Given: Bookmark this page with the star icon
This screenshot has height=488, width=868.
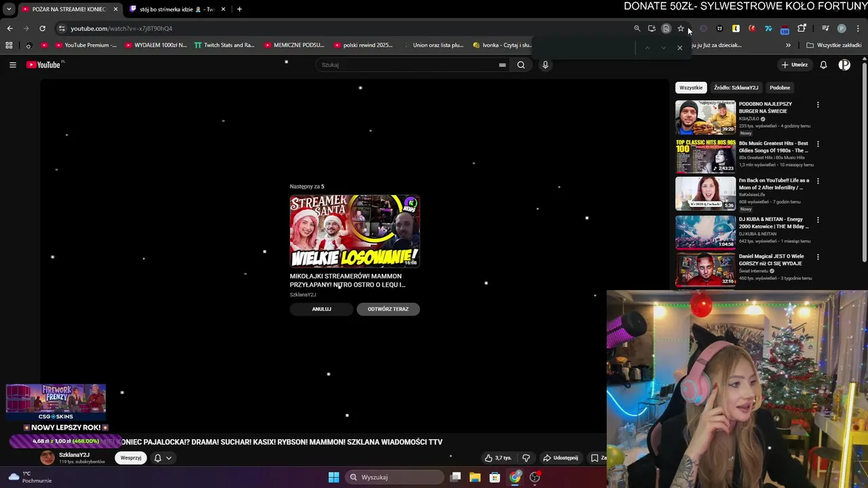Looking at the screenshot, I should point(681,28).
